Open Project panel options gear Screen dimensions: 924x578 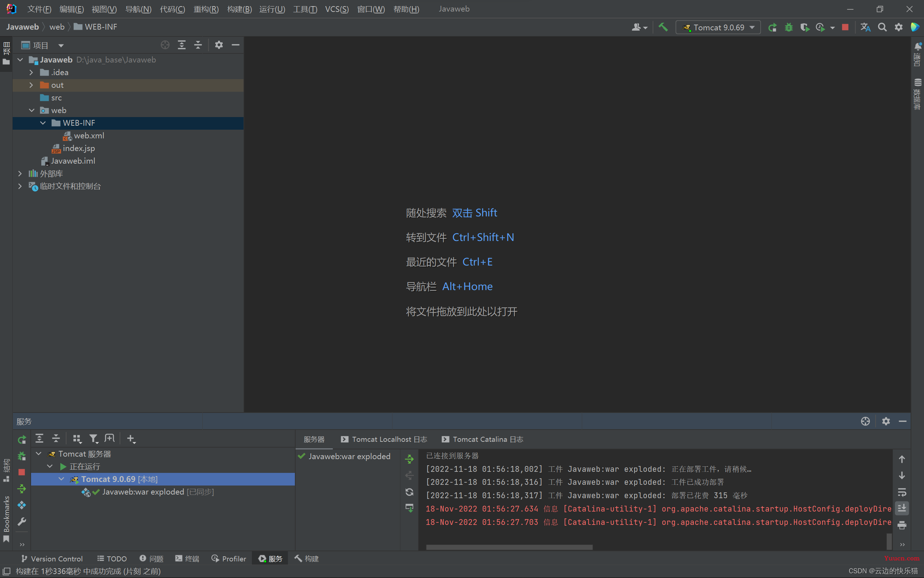coord(219,45)
